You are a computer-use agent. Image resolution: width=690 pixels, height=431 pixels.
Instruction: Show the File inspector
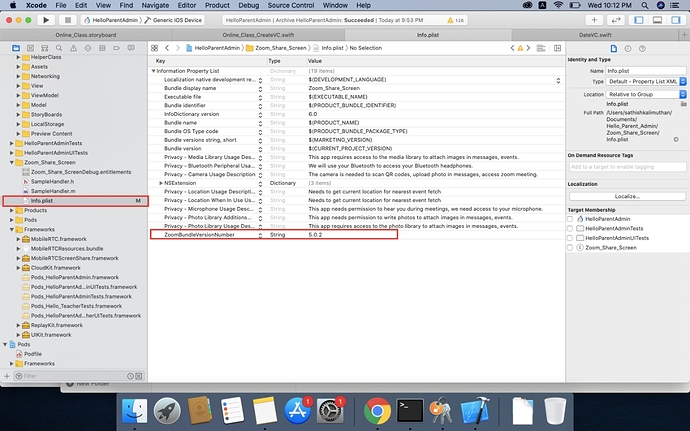(x=614, y=48)
